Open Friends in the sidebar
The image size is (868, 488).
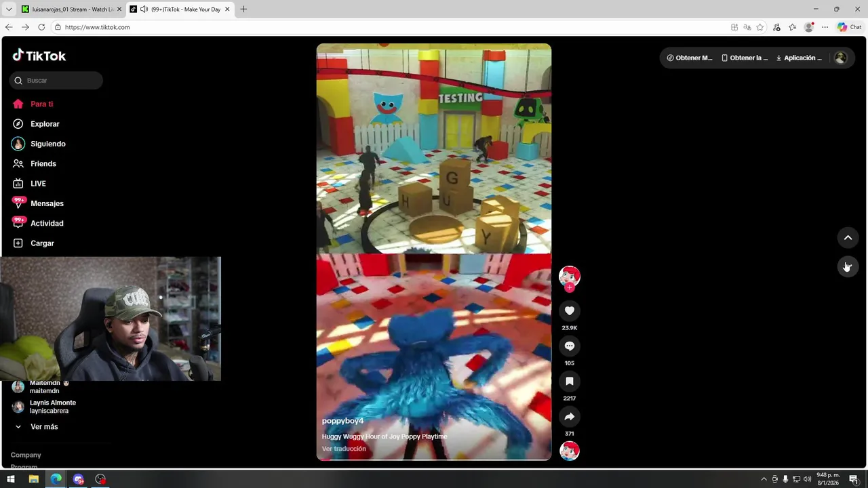(x=34, y=163)
